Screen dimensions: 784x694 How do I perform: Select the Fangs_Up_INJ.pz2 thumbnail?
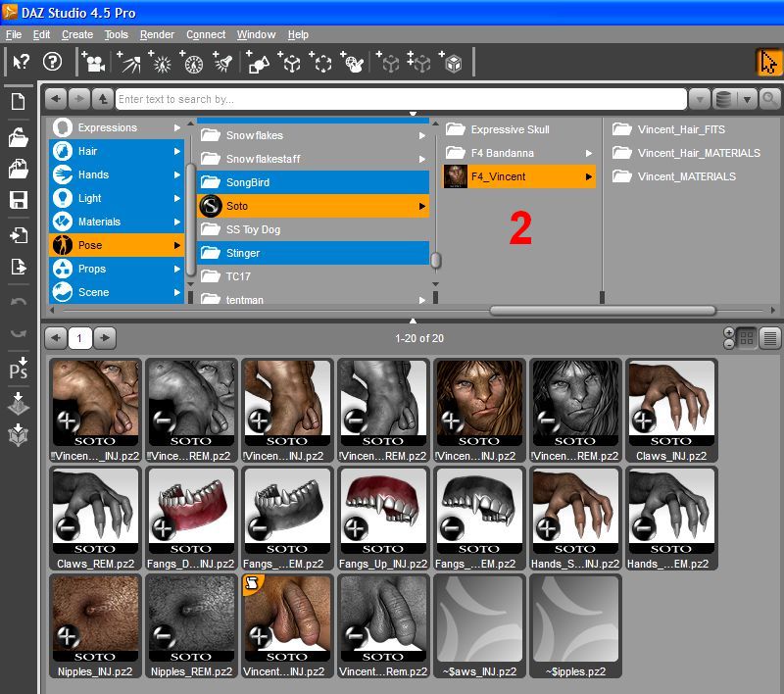coord(383,518)
